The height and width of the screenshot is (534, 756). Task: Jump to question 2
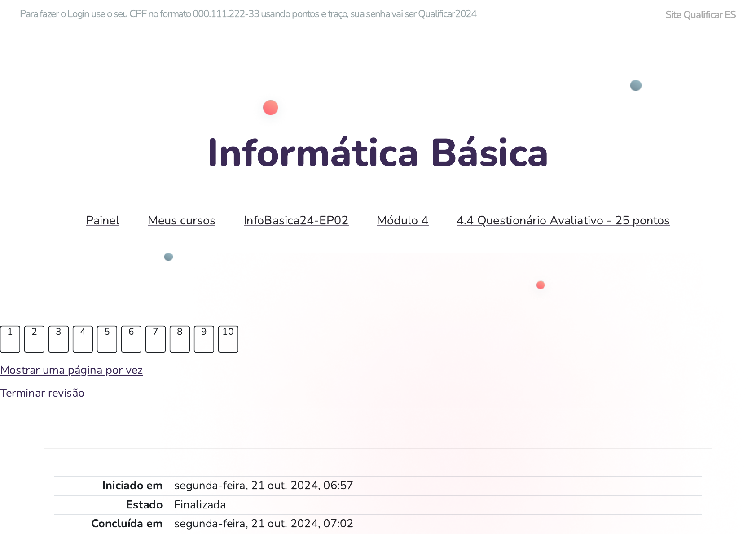coord(34,339)
